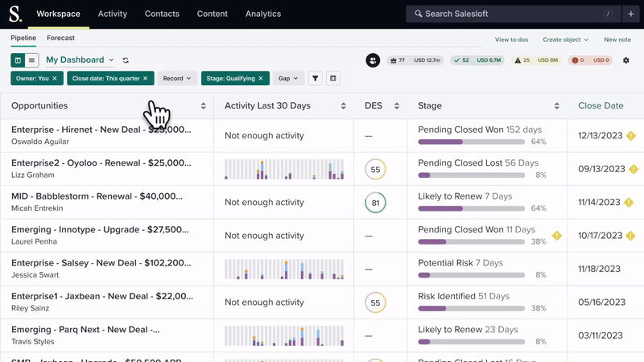Click Jaxbean stage progress bar 38%

click(472, 308)
